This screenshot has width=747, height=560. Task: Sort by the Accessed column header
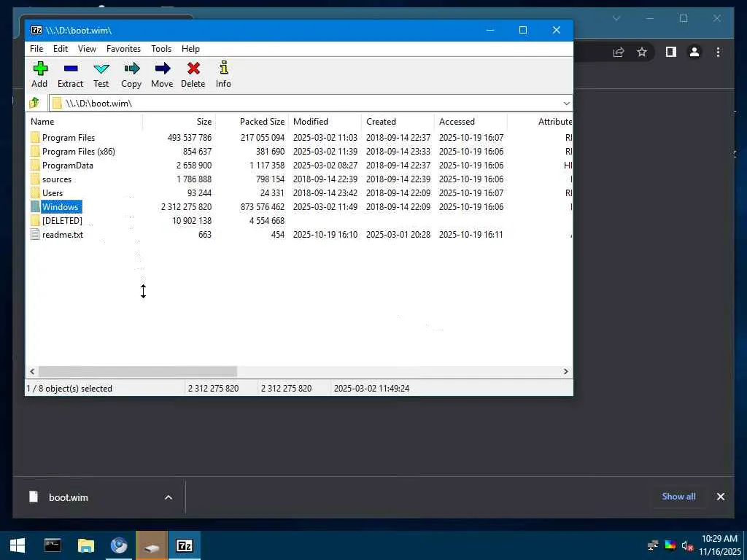coord(471,122)
